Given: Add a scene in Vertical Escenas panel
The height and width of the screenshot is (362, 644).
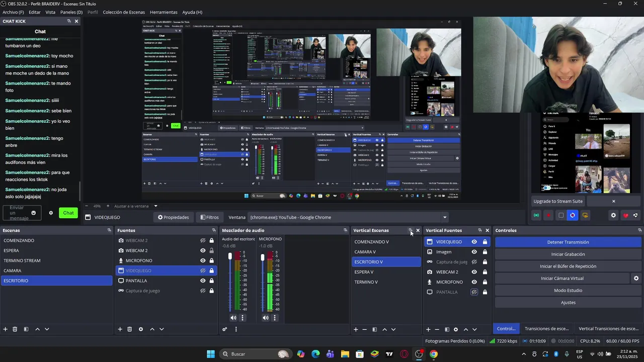Looking at the screenshot, I should 356,329.
